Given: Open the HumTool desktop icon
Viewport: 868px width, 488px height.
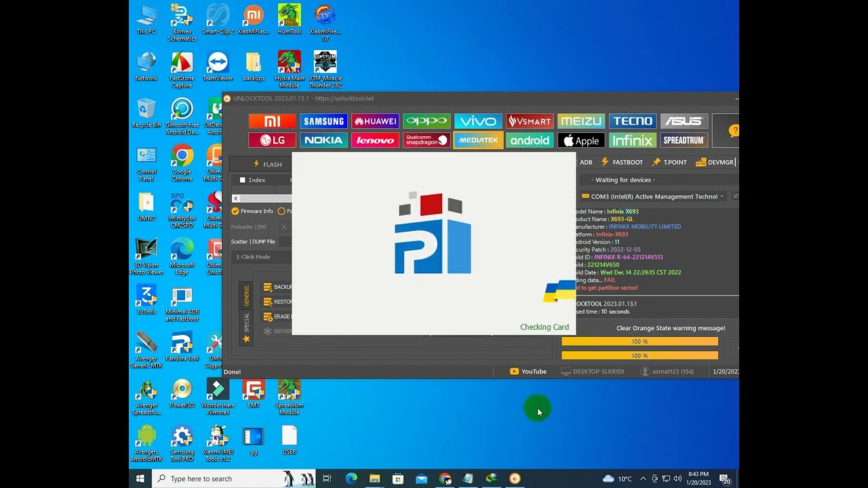Looking at the screenshot, I should pos(290,19).
